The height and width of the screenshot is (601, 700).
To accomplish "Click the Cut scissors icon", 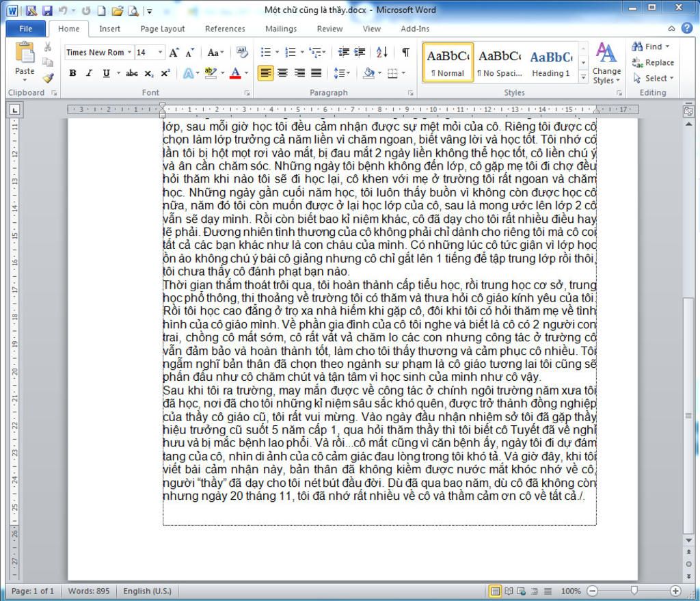I will (x=48, y=46).
